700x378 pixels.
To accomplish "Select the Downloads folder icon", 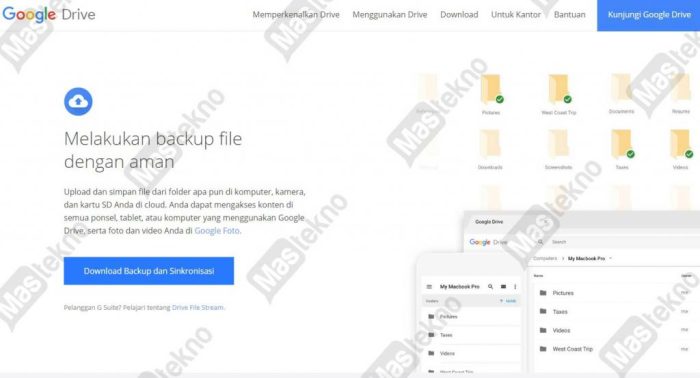I will point(491,145).
